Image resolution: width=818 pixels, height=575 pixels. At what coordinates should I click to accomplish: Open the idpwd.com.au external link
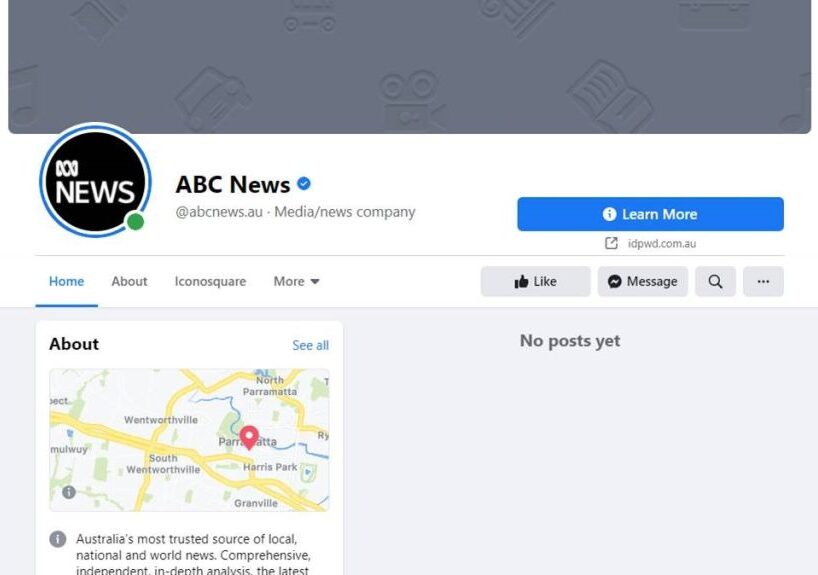[x=661, y=244]
